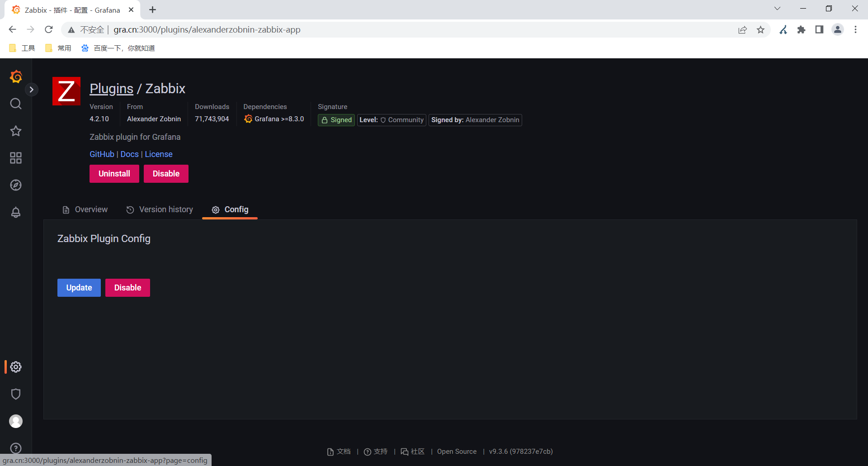Open the 文档 footer link
Image resolution: width=868 pixels, height=466 pixels.
coord(339,452)
